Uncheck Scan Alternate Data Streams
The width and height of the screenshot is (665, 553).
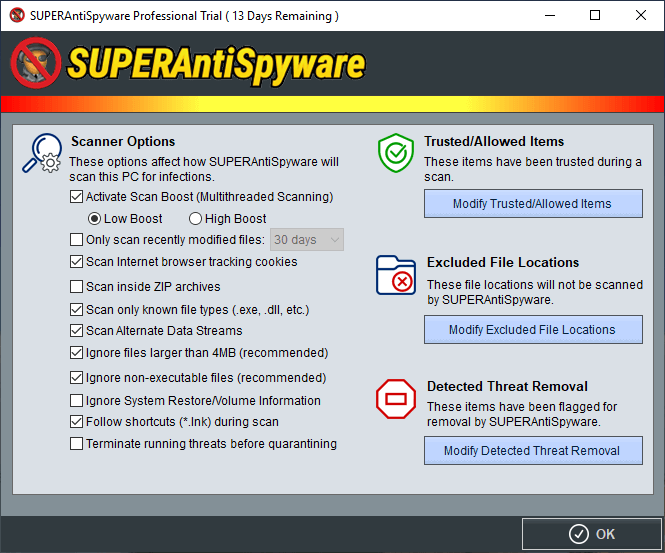pyautogui.click(x=76, y=330)
